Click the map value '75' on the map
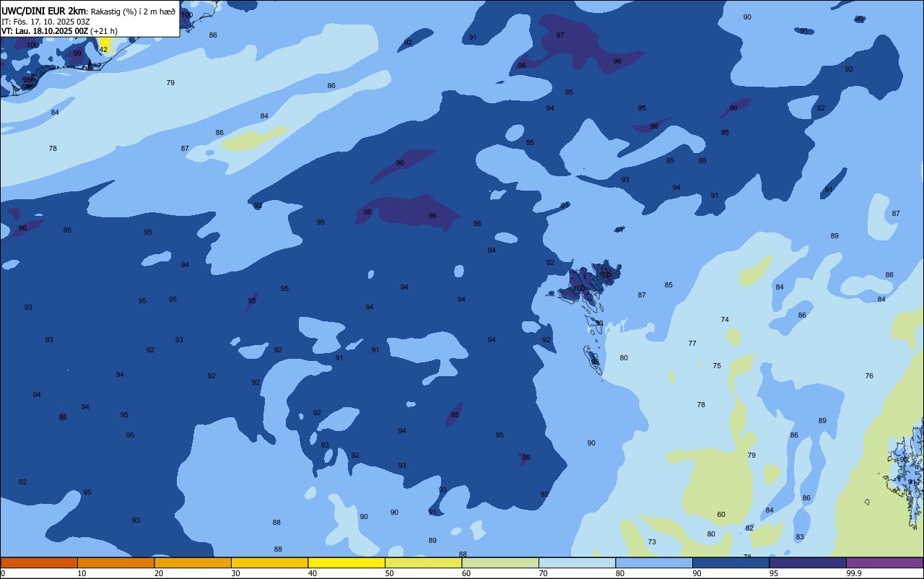The height and width of the screenshot is (579, 924). pos(717,366)
